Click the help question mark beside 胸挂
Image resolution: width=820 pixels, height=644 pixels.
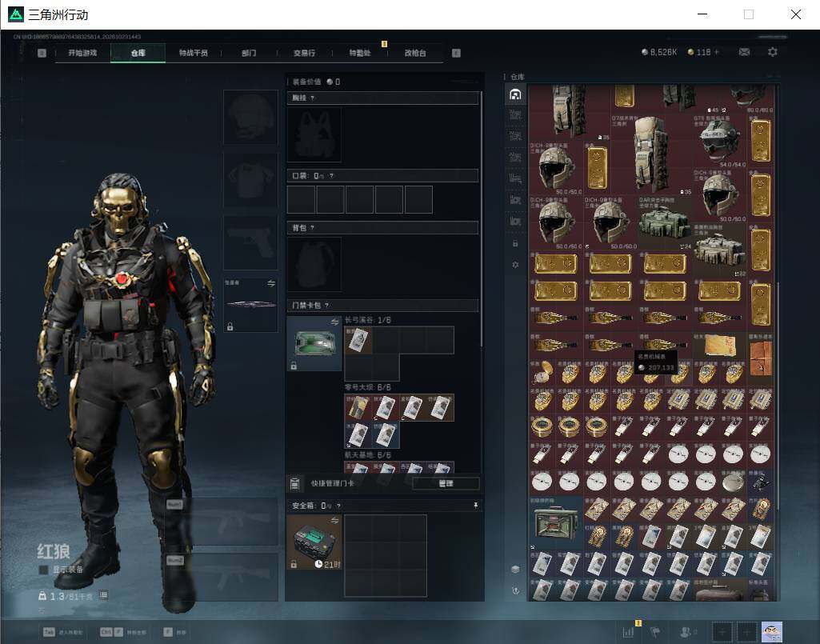[312, 98]
